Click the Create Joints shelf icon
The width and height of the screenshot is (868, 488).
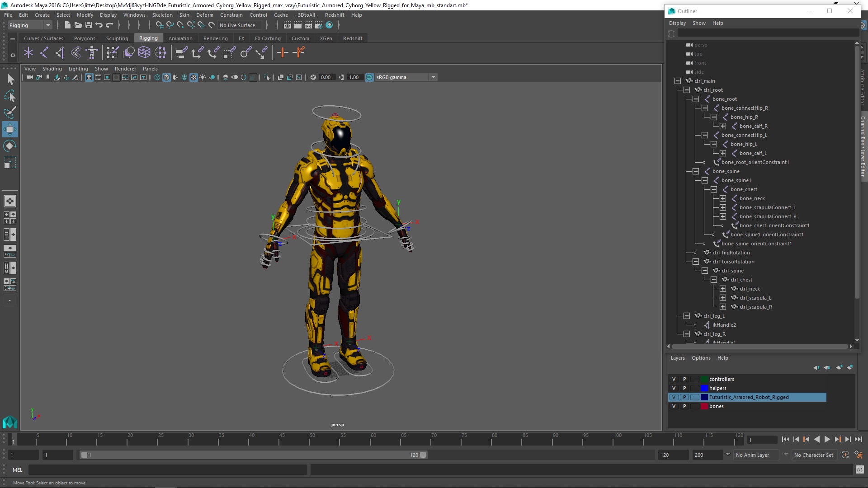click(44, 53)
